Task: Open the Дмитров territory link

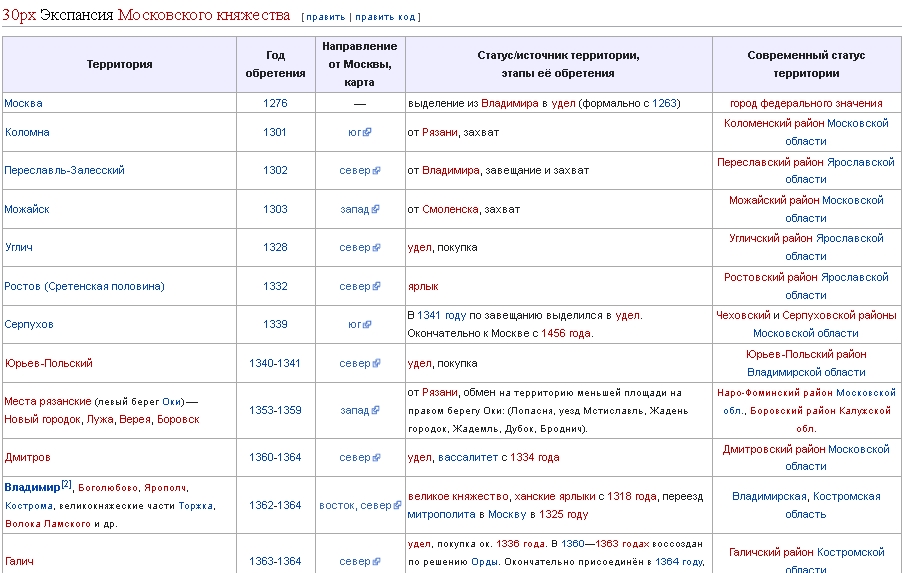Action: [x=27, y=457]
